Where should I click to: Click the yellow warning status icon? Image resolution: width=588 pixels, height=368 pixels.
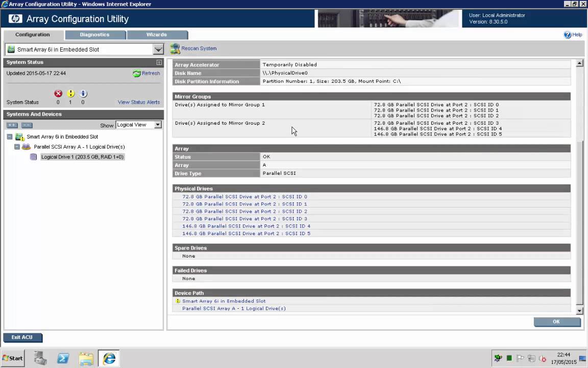click(70, 94)
